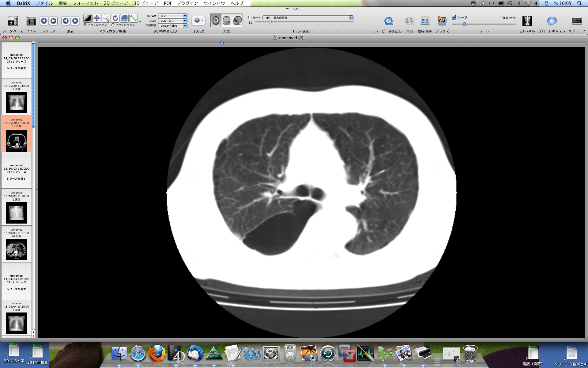Open Finder from the Dock

click(119, 354)
